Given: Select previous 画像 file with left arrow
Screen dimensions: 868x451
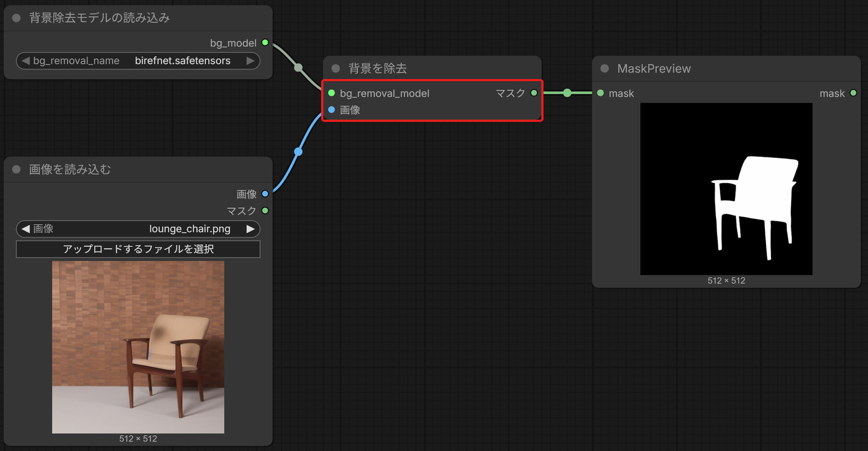Looking at the screenshot, I should (x=25, y=229).
